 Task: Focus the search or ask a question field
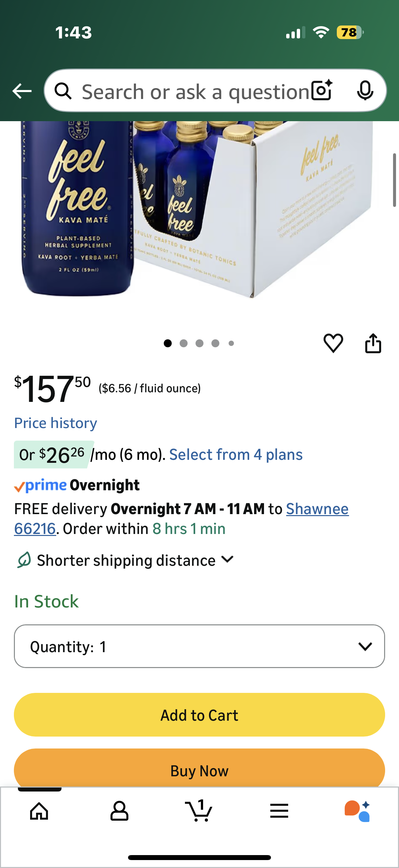pos(195,91)
